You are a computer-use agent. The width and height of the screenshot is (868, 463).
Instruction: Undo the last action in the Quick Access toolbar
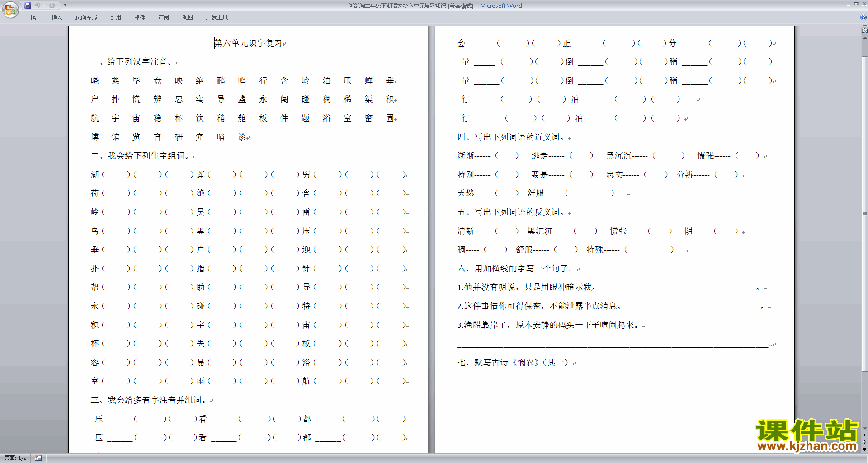click(x=38, y=5)
